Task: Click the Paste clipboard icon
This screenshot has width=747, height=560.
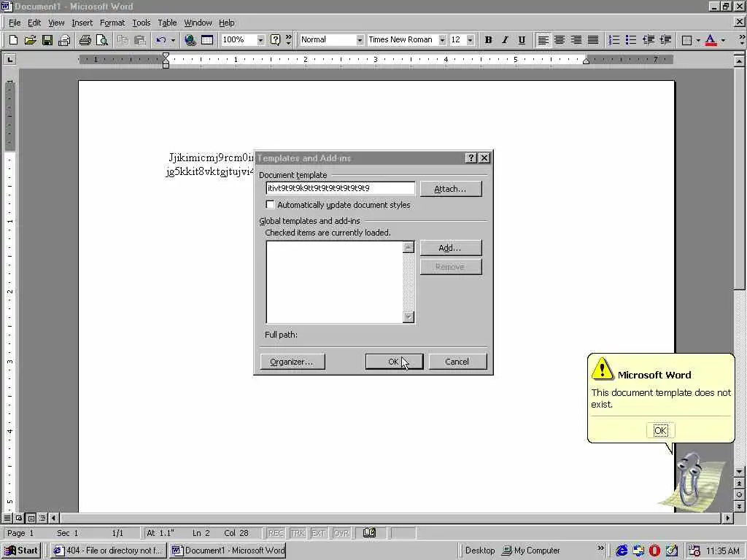Action: 139,40
